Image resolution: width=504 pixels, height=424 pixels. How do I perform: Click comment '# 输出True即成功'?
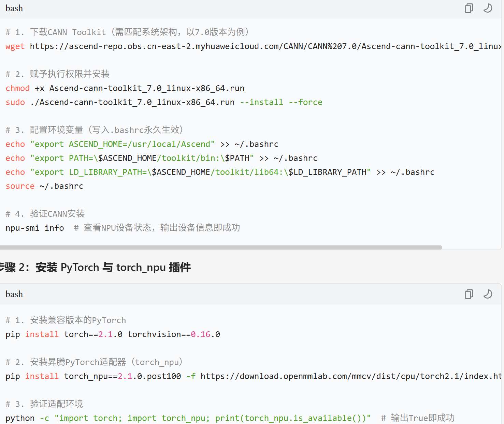click(418, 418)
